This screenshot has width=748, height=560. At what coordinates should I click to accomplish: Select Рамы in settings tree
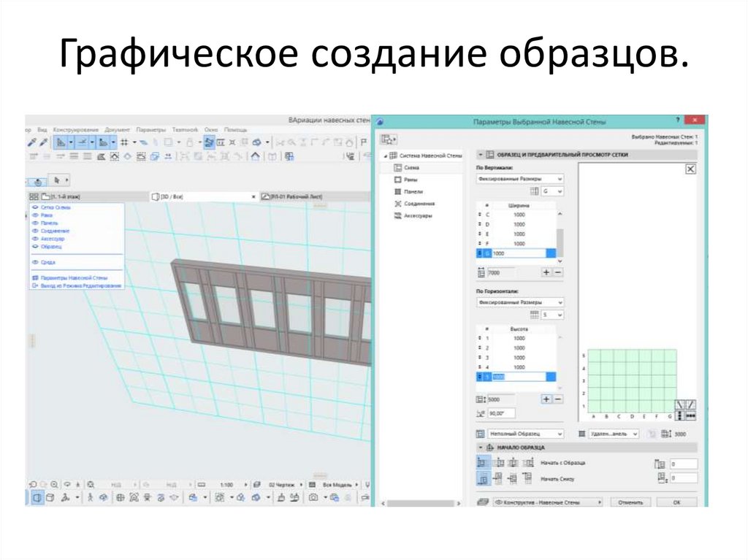click(x=411, y=180)
